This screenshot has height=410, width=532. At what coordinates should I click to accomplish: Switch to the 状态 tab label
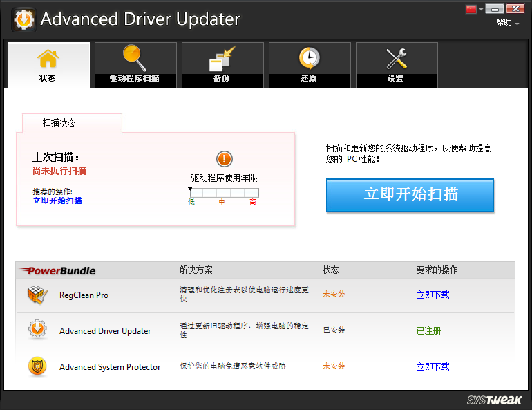click(48, 78)
